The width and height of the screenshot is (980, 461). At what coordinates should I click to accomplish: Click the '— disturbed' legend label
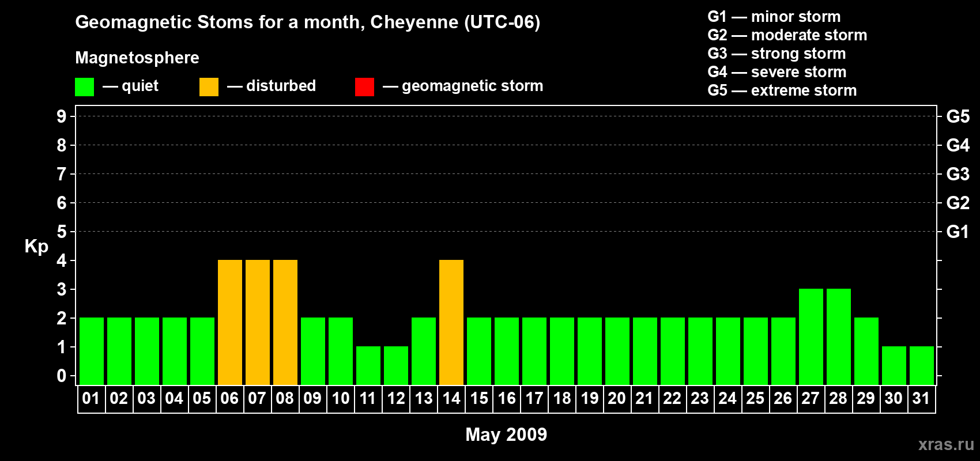click(x=272, y=86)
